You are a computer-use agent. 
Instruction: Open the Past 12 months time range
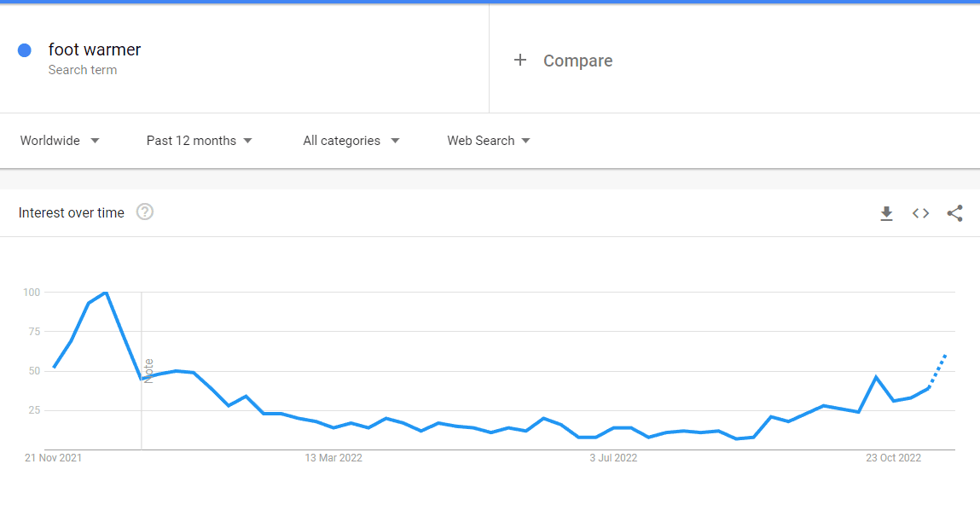[199, 141]
